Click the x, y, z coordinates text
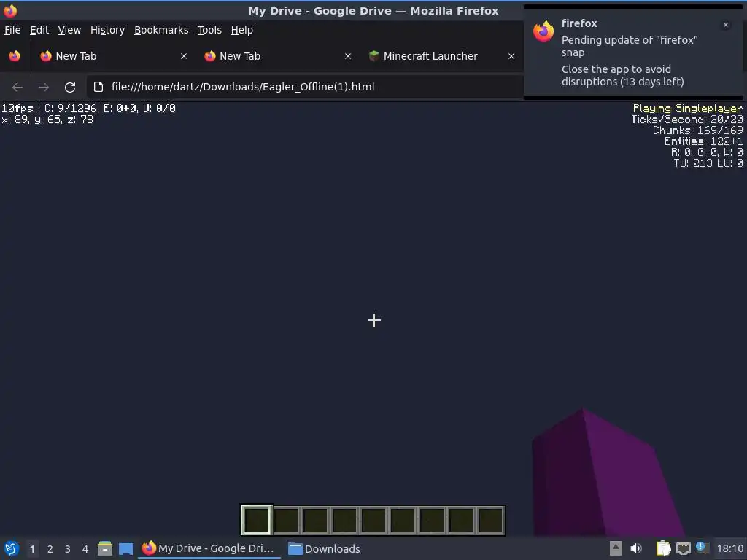The image size is (747, 560). (47, 120)
